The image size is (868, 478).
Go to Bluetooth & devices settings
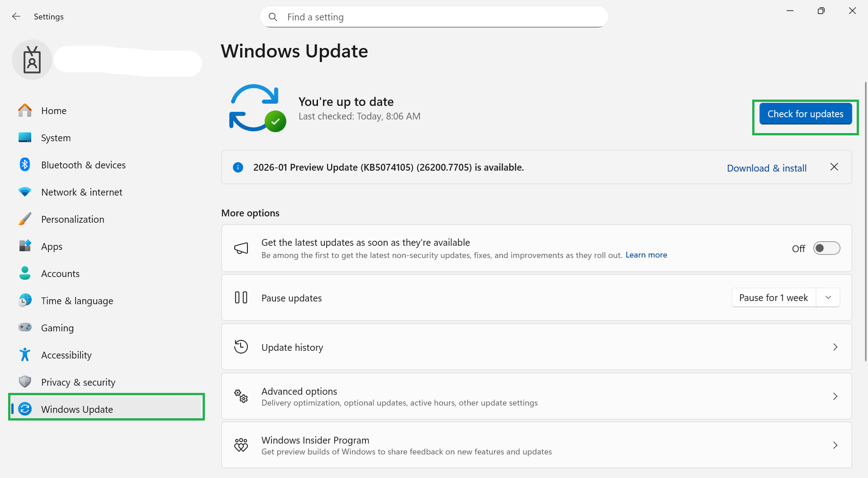coord(106,165)
